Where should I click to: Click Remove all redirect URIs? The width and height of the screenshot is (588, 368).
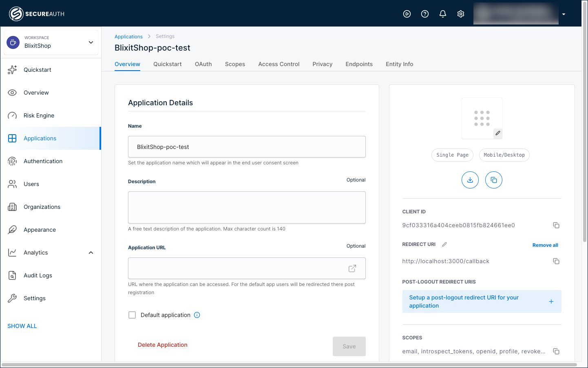pos(545,245)
